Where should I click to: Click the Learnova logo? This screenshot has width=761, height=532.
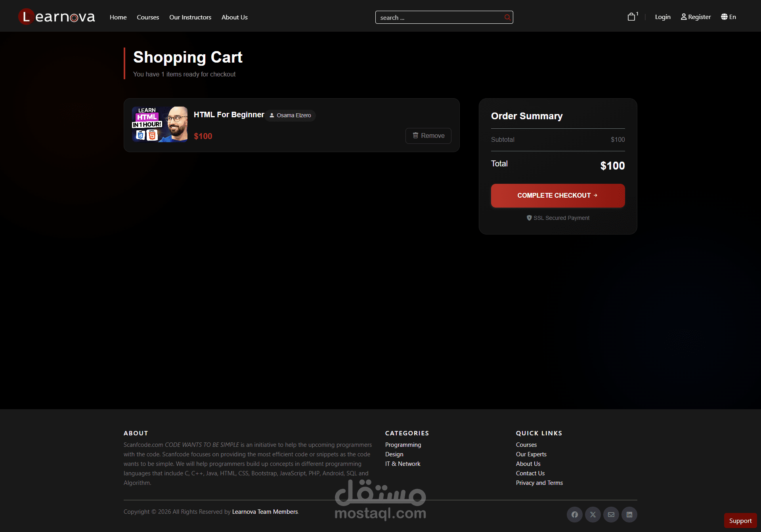pos(57,17)
